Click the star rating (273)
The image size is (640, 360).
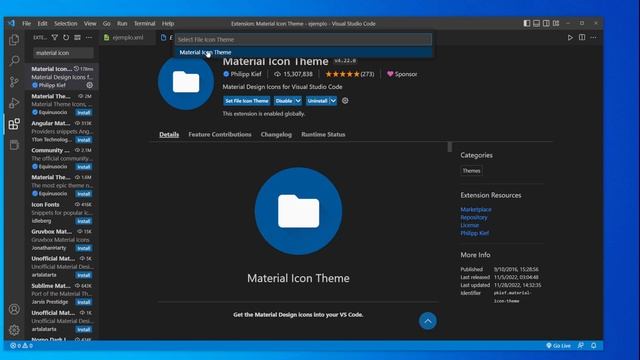pos(349,74)
